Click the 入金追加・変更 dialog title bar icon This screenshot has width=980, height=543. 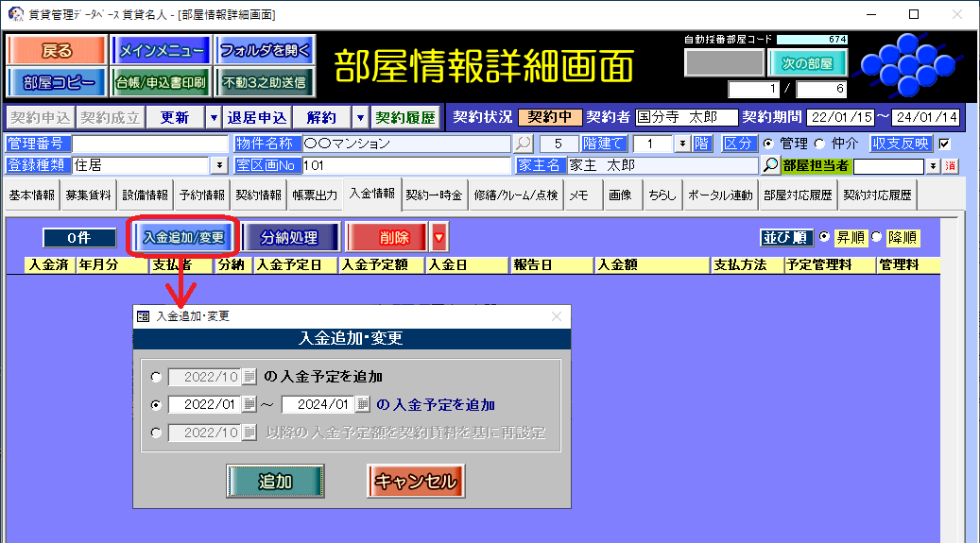click(x=144, y=317)
